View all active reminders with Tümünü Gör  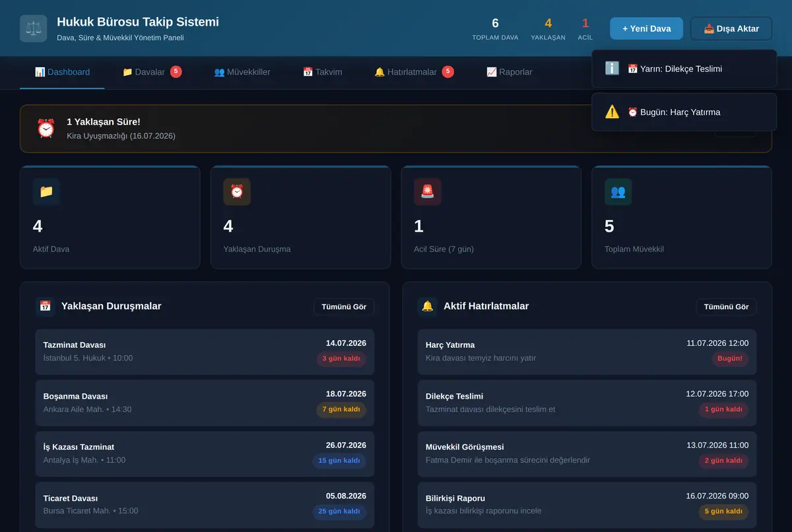(x=726, y=307)
